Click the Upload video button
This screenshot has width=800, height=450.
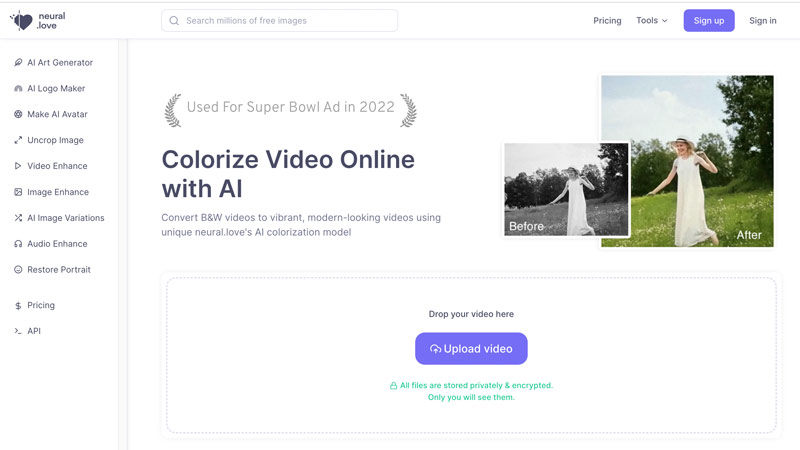(471, 349)
